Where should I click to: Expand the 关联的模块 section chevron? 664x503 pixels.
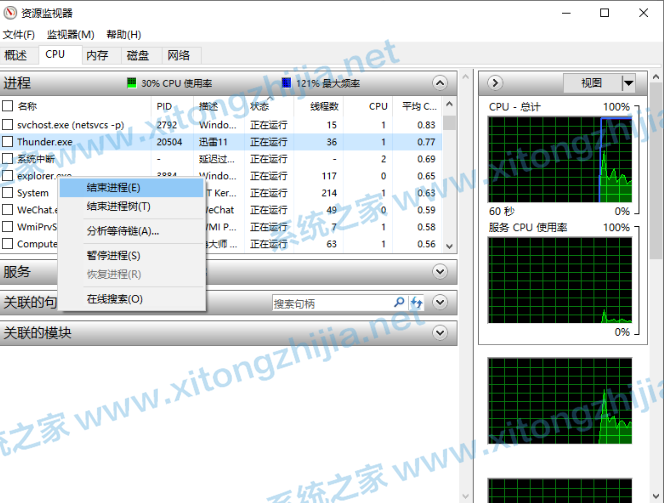440,333
